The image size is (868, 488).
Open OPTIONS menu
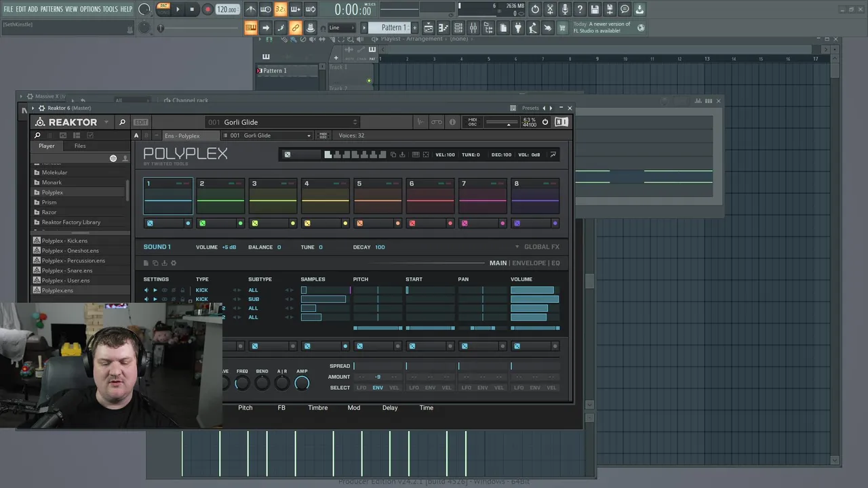[90, 9]
